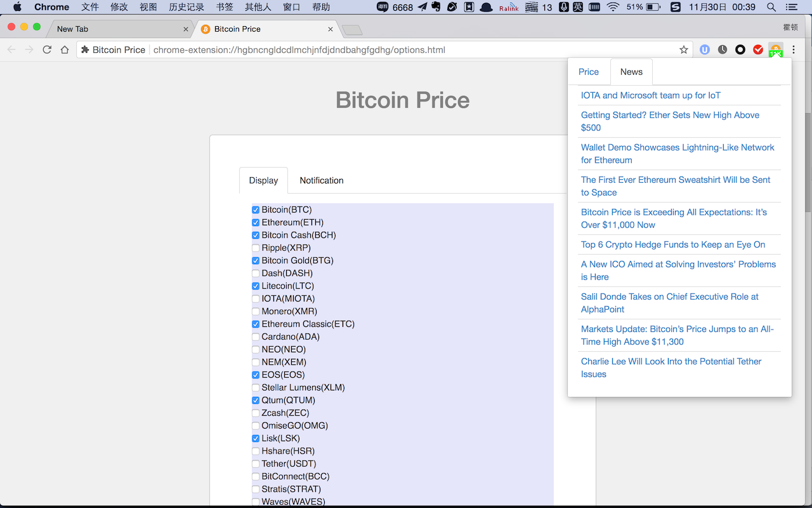This screenshot has width=812, height=508.
Task: Open Spotlight search in menu bar
Action: click(x=771, y=7)
